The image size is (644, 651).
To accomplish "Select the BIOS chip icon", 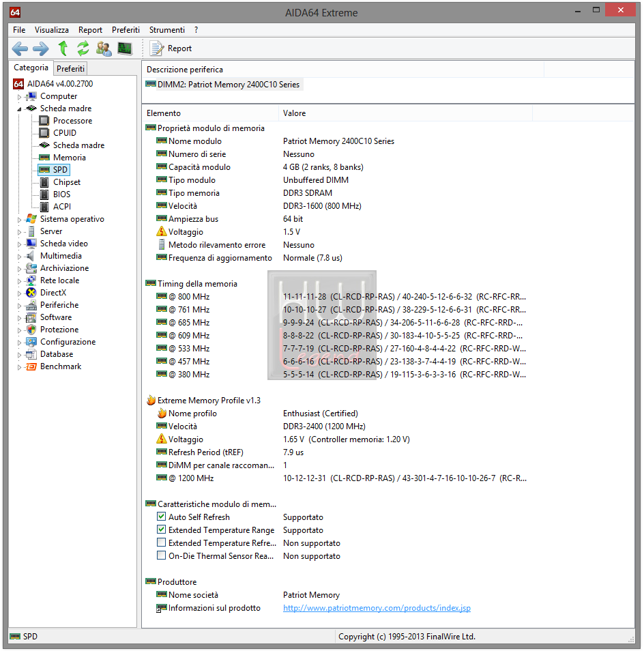I will (x=44, y=194).
